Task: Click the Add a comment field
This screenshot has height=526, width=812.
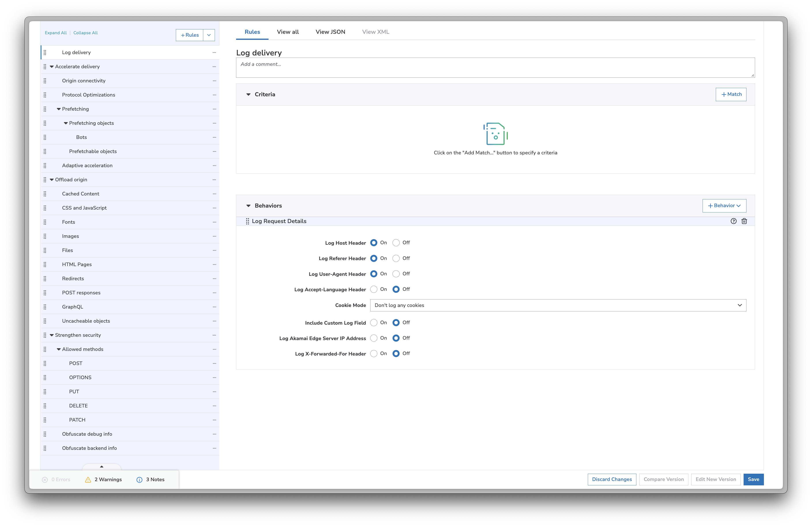Action: click(495, 67)
